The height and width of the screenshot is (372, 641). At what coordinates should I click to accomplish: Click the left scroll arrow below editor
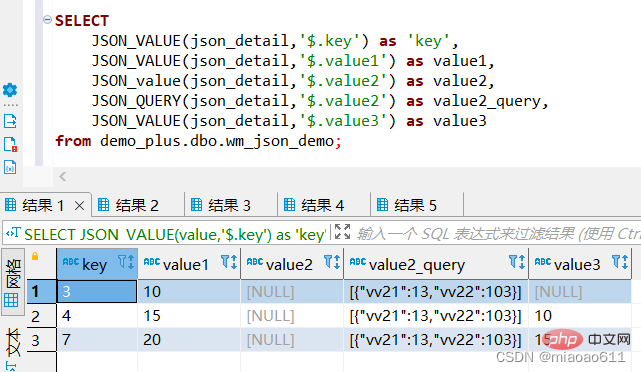tap(63, 177)
